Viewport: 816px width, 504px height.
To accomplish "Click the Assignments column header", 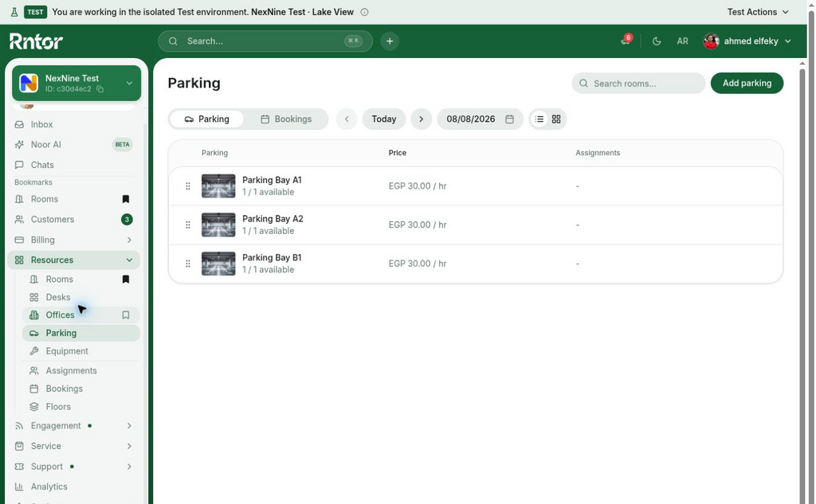I will [x=598, y=153].
